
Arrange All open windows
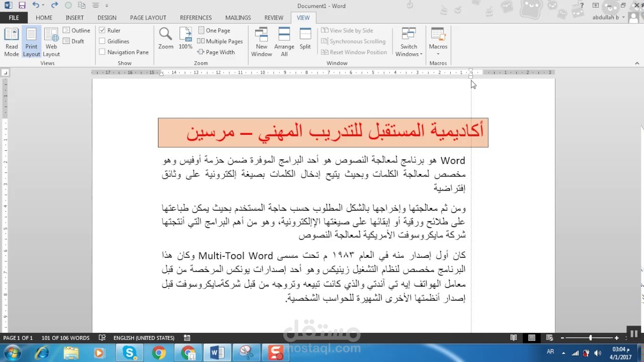[284, 42]
